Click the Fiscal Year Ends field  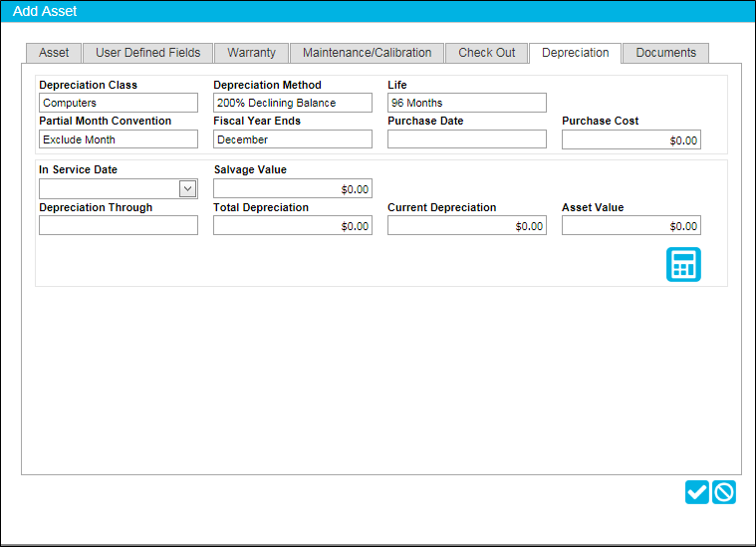pyautogui.click(x=293, y=139)
